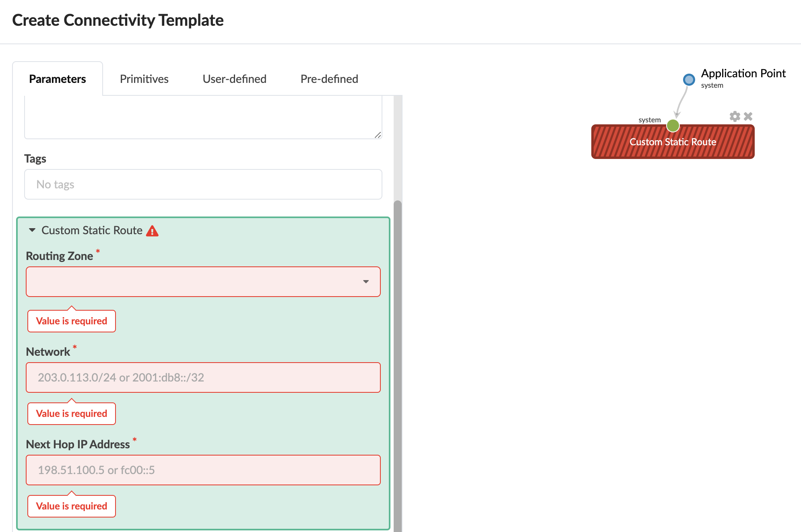The image size is (801, 532).
Task: Focus the Next Hop IP Address field
Action: point(203,470)
